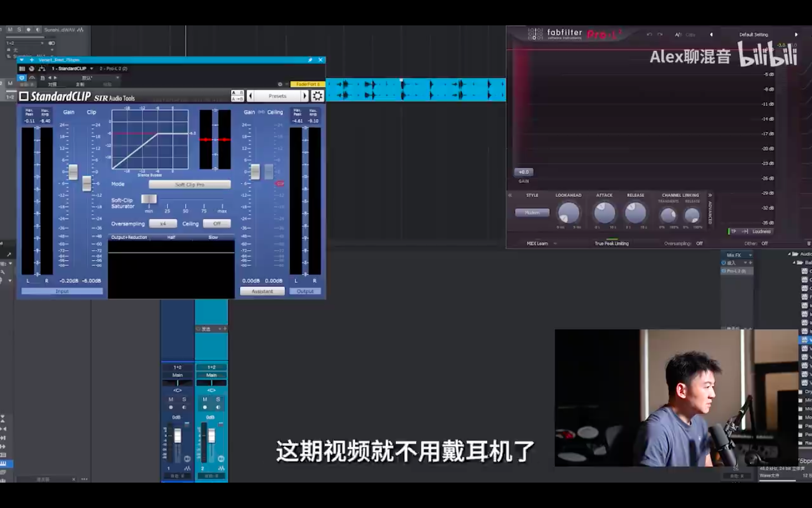Adjust the Soft-Clip Saturator slider
Image resolution: width=812 pixels, height=508 pixels.
[149, 199]
